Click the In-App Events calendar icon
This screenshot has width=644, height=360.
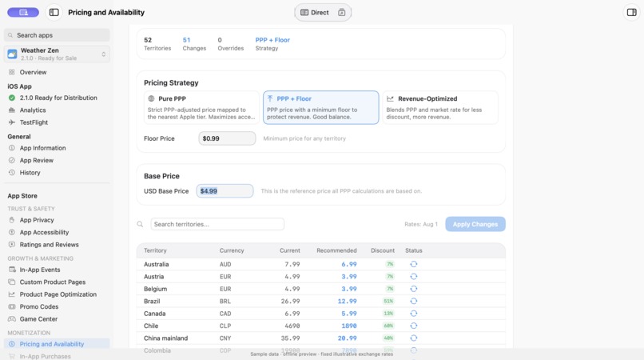pos(12,270)
